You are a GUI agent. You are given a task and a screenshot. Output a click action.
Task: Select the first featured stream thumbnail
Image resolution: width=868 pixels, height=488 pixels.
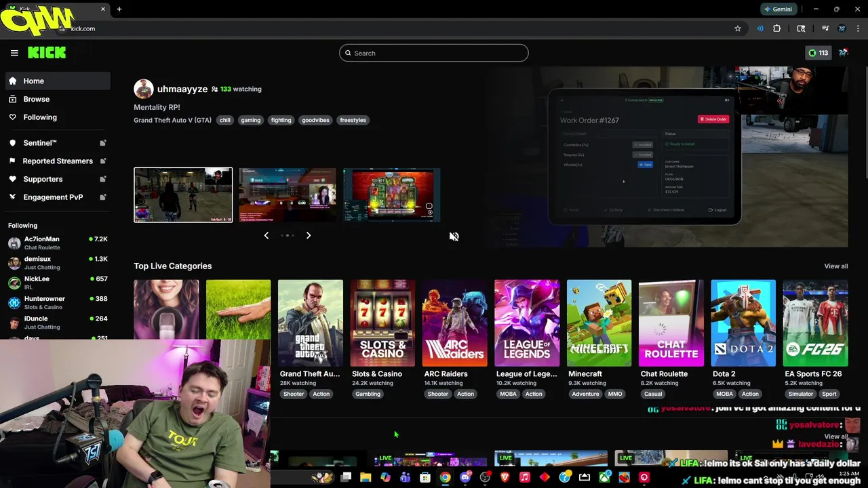[x=183, y=195]
